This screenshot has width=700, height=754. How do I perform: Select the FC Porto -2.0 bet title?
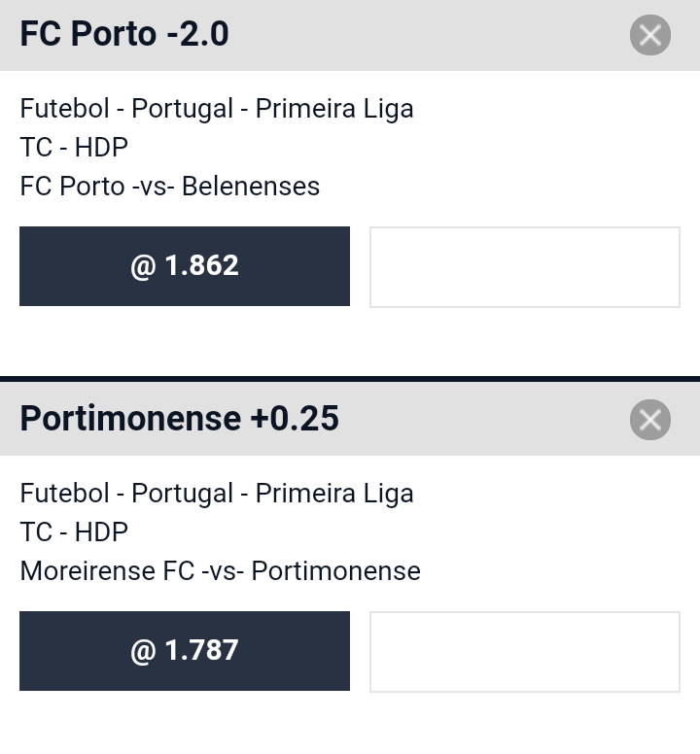(x=124, y=34)
